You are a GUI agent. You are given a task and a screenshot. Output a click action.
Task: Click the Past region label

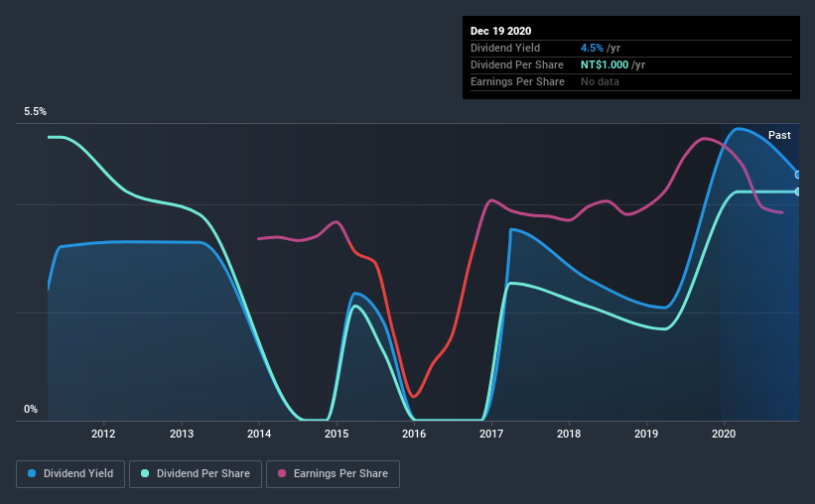click(779, 135)
